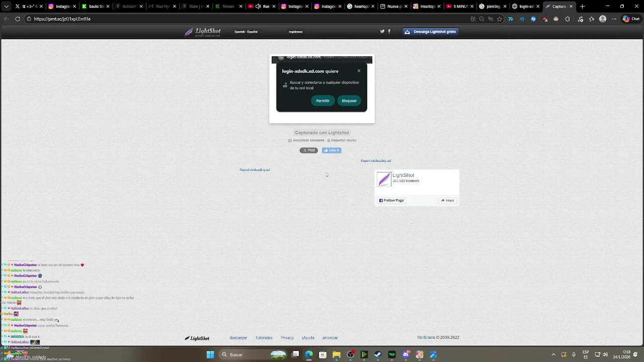Open the LightShot feather taskbar icon
The image size is (644, 362).
click(433, 354)
